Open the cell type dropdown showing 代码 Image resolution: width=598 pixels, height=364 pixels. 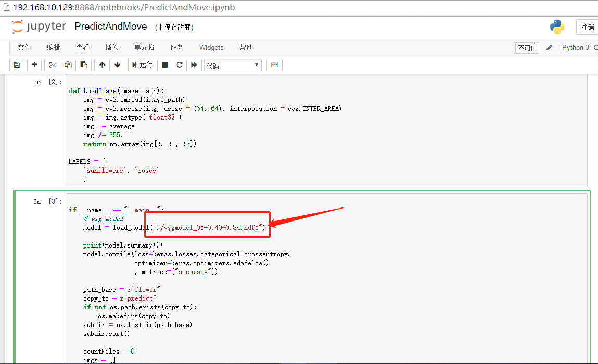(233, 65)
